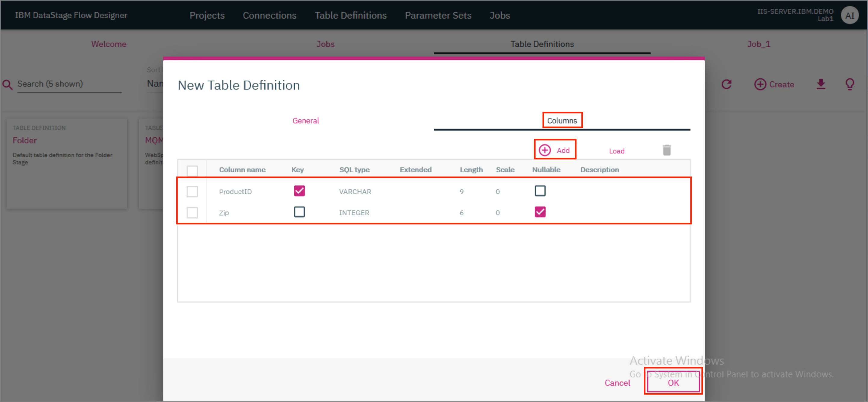
Task: Enable the Key checkbox for Zip
Action: click(299, 212)
